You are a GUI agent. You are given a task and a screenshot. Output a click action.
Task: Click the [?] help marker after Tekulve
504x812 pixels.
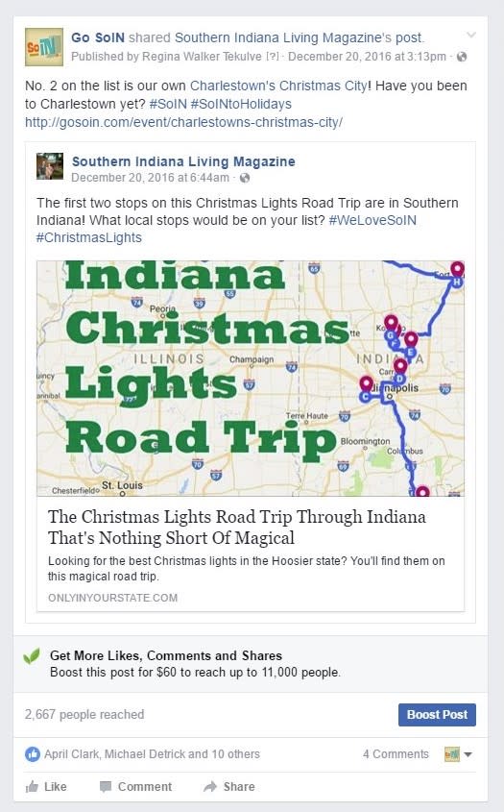tap(273, 57)
